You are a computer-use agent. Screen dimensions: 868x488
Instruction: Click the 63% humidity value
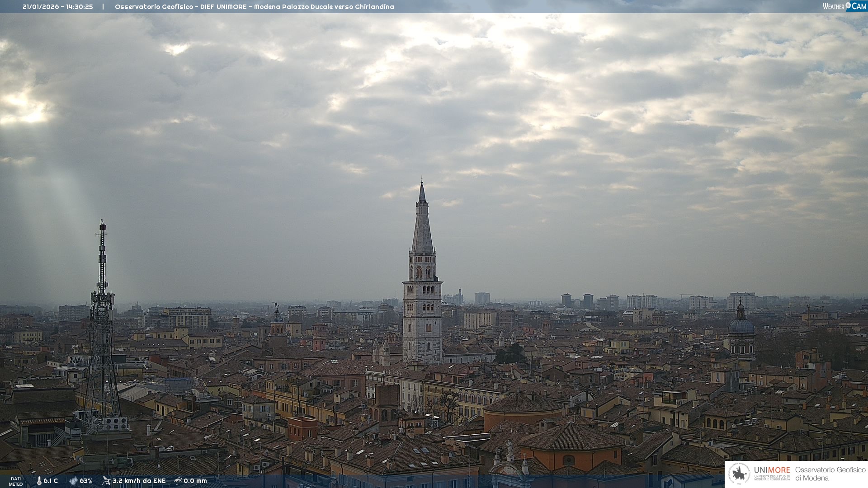86,481
